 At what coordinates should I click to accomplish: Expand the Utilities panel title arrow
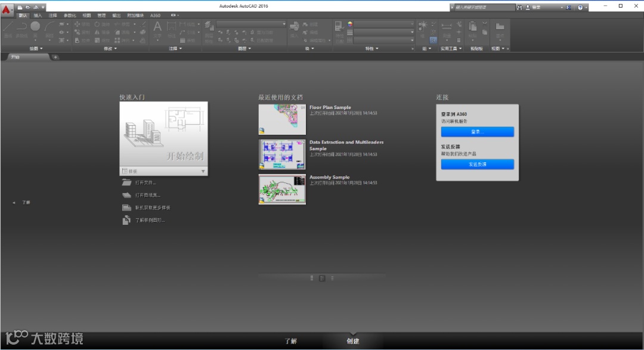460,48
